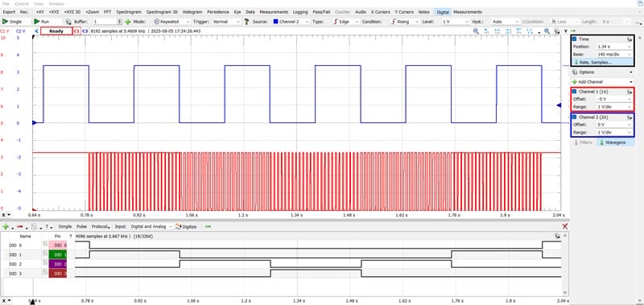
Task: Toggle Channel 2 visibility checkbox
Action: point(574,117)
